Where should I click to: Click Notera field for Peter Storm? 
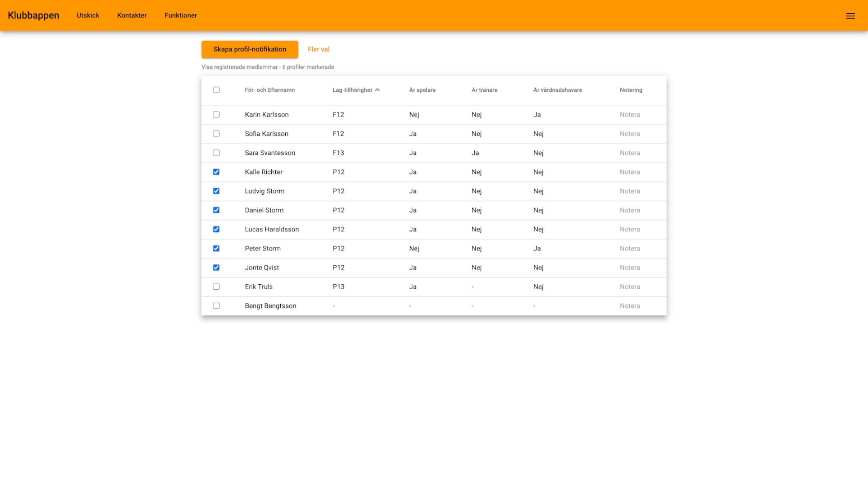pyautogui.click(x=630, y=249)
